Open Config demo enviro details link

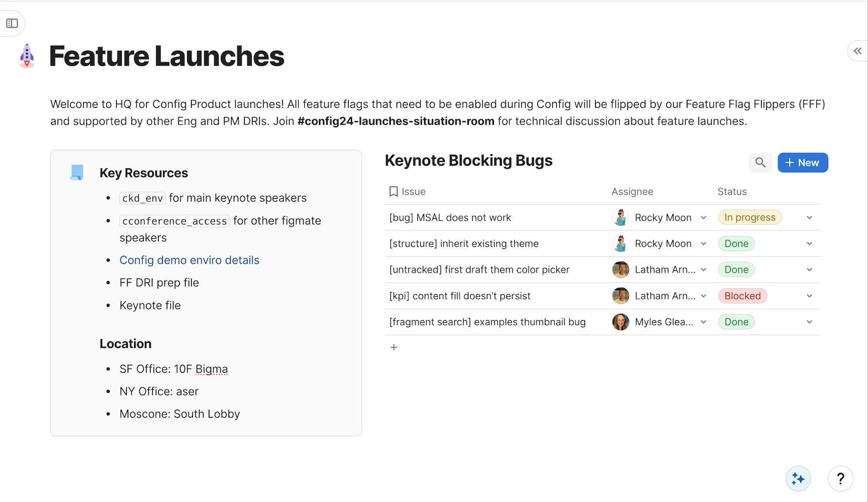pyautogui.click(x=189, y=260)
